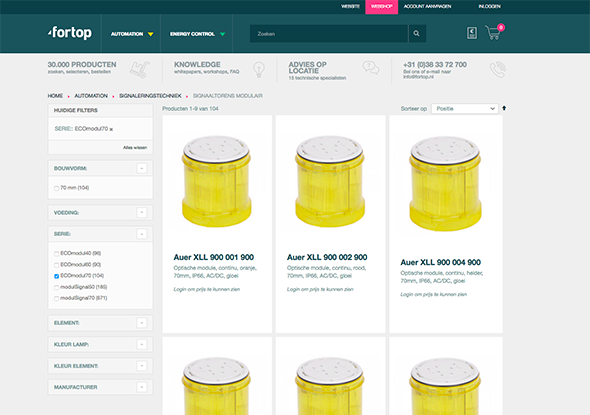Tick the ECOmodul60 (90) checkbox
The height and width of the screenshot is (415, 590).
[x=56, y=265]
